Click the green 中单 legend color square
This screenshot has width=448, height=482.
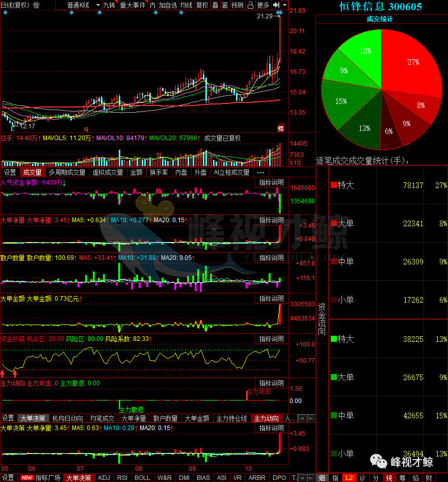pyautogui.click(x=334, y=415)
